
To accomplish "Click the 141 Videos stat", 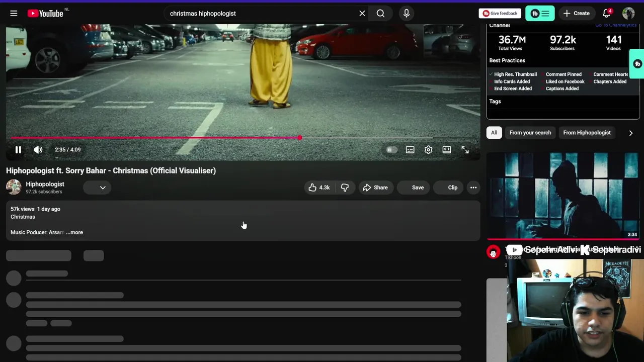I will (x=613, y=43).
